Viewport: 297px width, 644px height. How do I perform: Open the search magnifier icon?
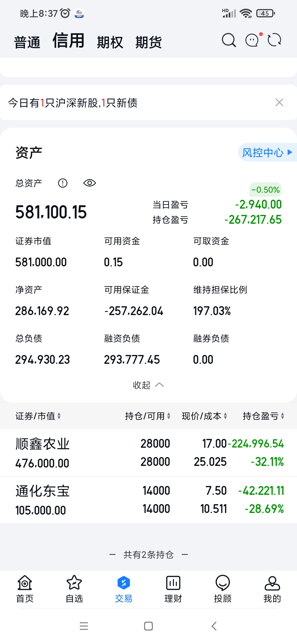tap(229, 40)
